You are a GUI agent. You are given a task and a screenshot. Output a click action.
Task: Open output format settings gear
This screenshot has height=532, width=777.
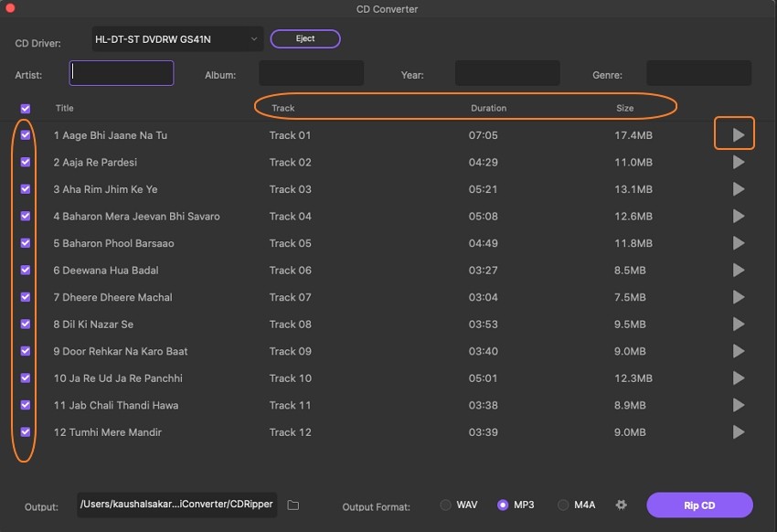coord(622,505)
